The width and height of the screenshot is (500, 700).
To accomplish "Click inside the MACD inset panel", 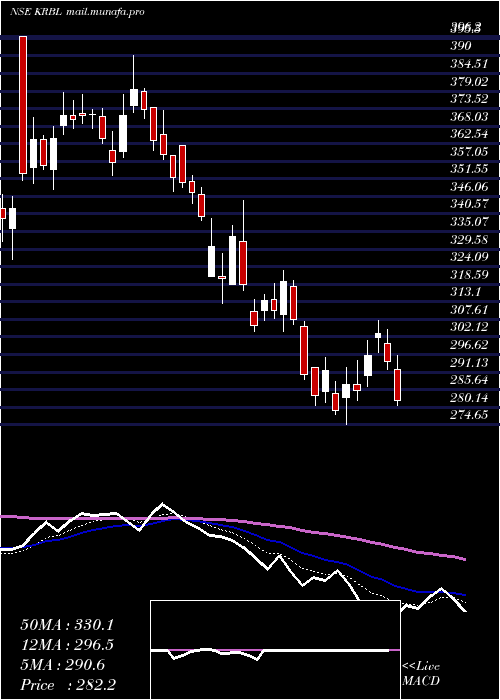I will tap(275, 650).
